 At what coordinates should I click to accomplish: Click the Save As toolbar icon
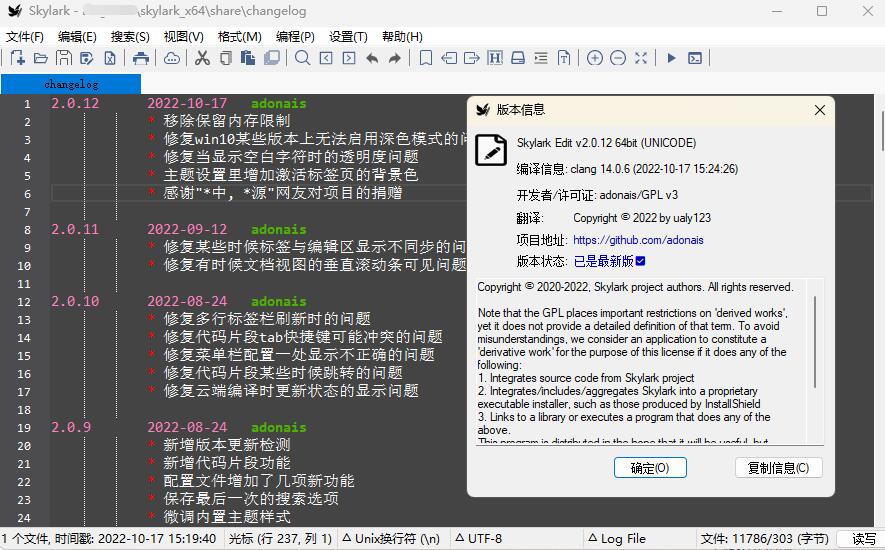coord(86,58)
